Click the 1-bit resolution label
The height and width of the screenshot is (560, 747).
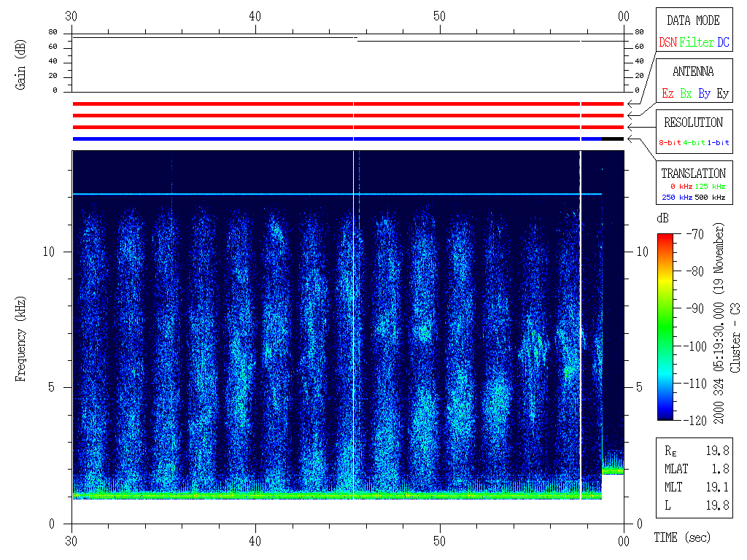click(721, 143)
